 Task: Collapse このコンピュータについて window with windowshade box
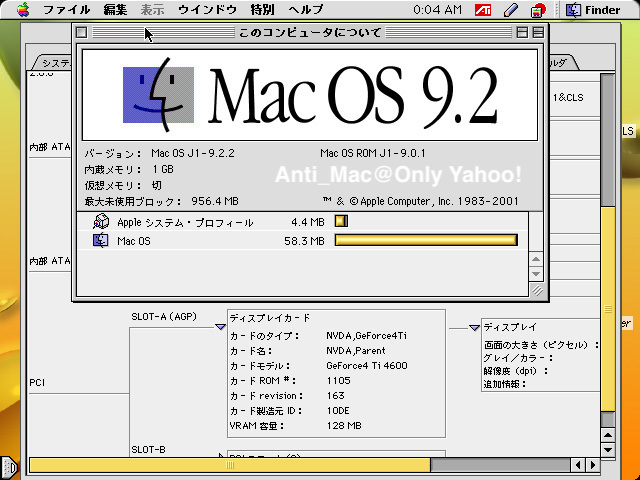click(x=538, y=32)
